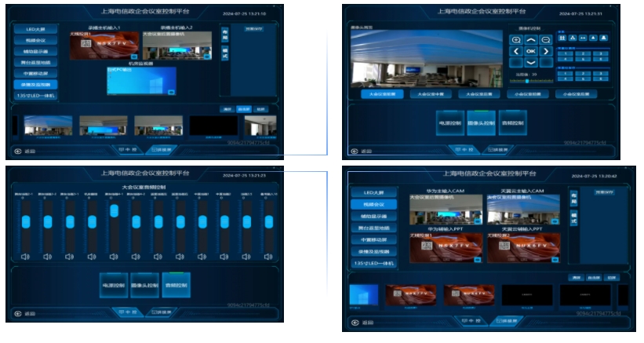Pan the camera right with the right arrow
The width and height of the screenshot is (644, 343).
546,52
